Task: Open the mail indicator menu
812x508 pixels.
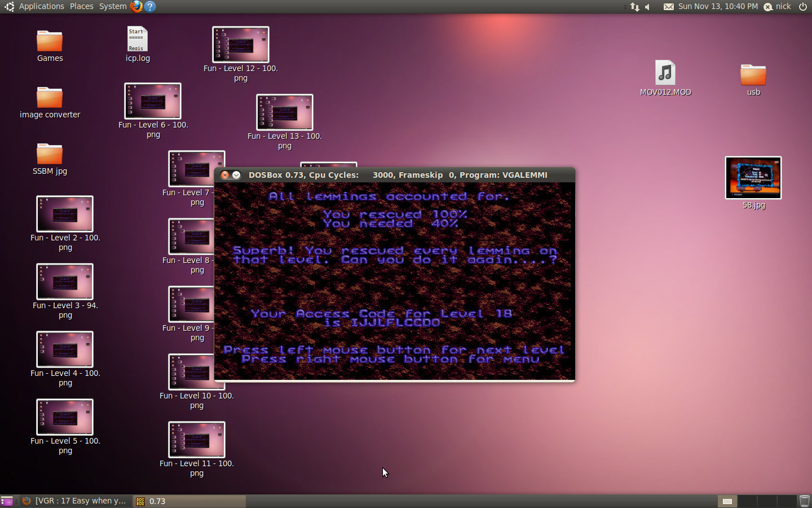Action: tap(668, 7)
